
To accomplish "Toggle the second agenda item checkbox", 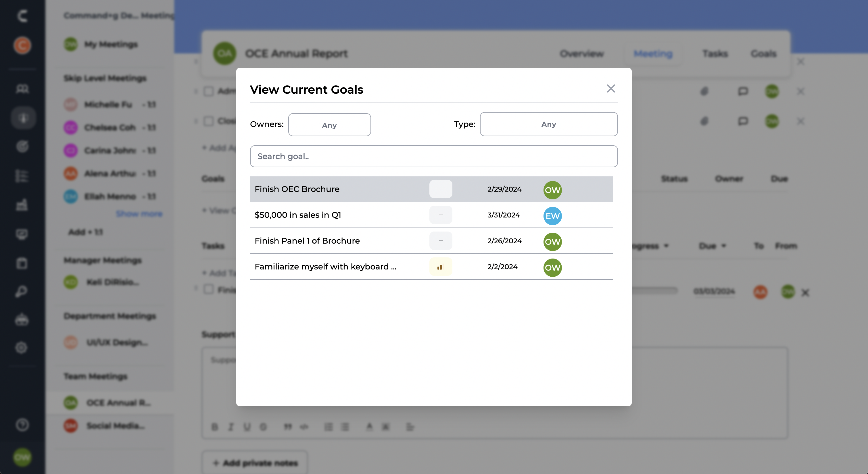I will pos(209,121).
